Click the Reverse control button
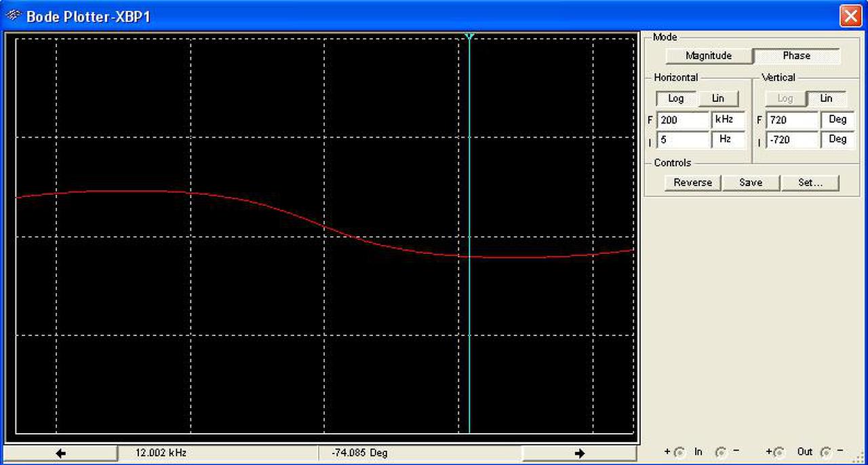868x465 pixels. pyautogui.click(x=693, y=183)
